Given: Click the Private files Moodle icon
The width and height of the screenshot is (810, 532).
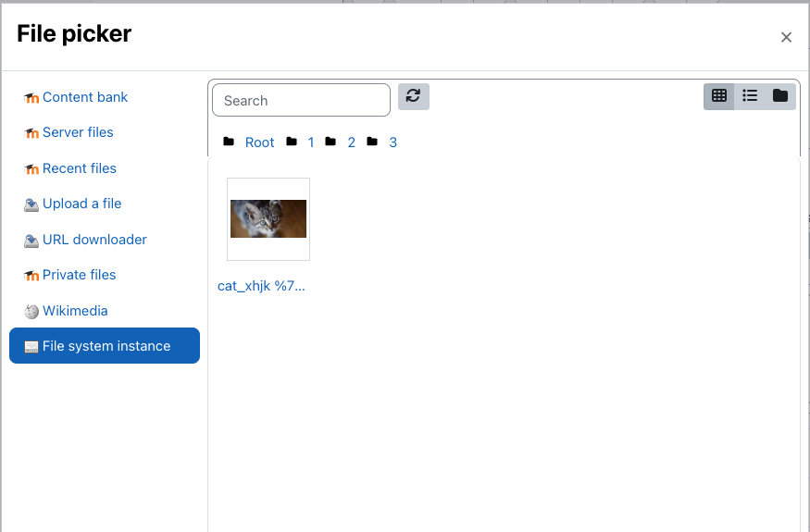Looking at the screenshot, I should pos(31,276).
